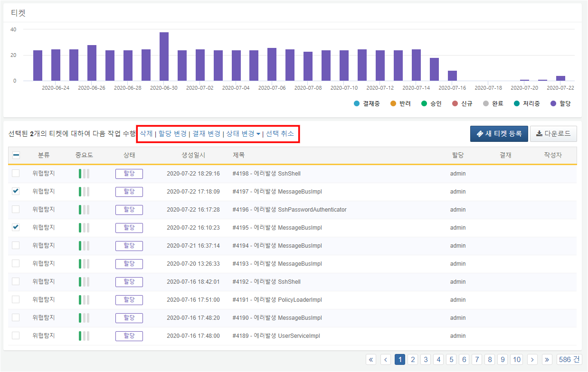Click the tallest bar for 2020-06-30
The width and height of the screenshot is (588, 372).
click(x=164, y=56)
